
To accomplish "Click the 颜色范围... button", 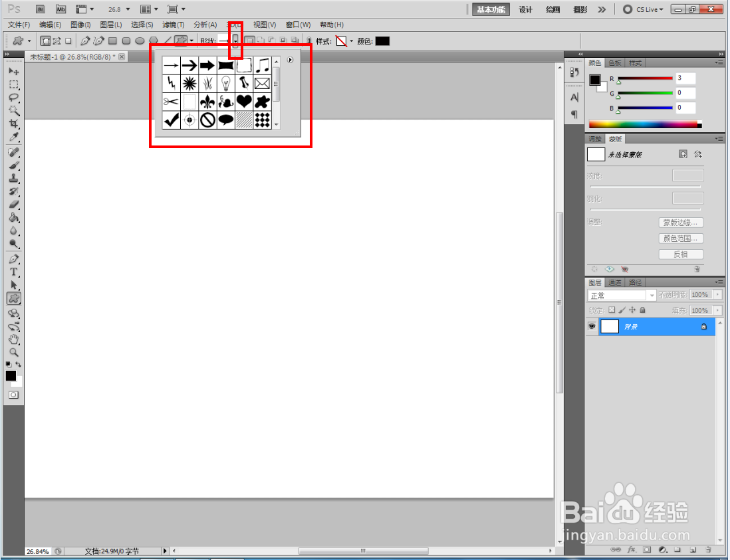I will pos(681,238).
